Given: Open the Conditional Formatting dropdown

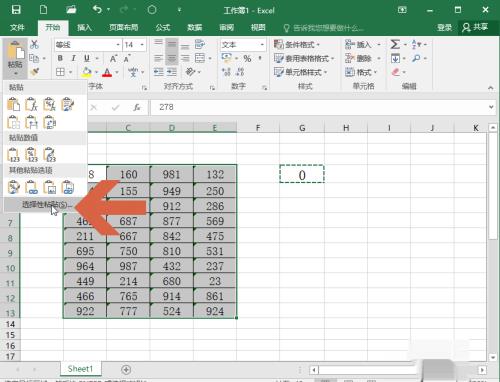Looking at the screenshot, I should point(297,44).
